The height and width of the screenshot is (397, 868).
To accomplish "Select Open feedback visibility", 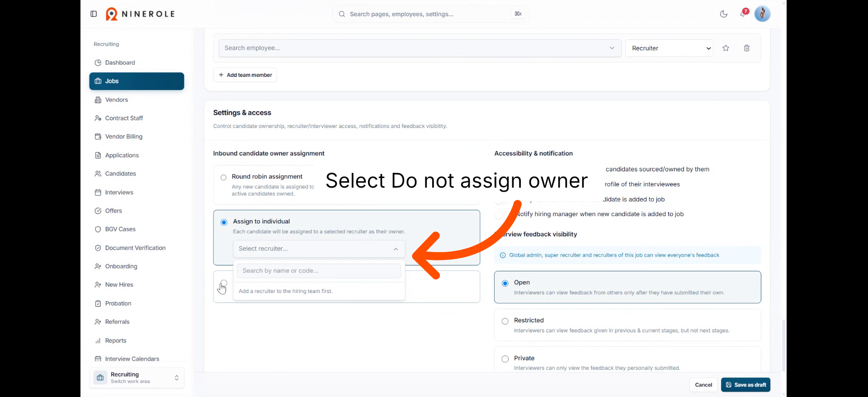I will [x=505, y=283].
